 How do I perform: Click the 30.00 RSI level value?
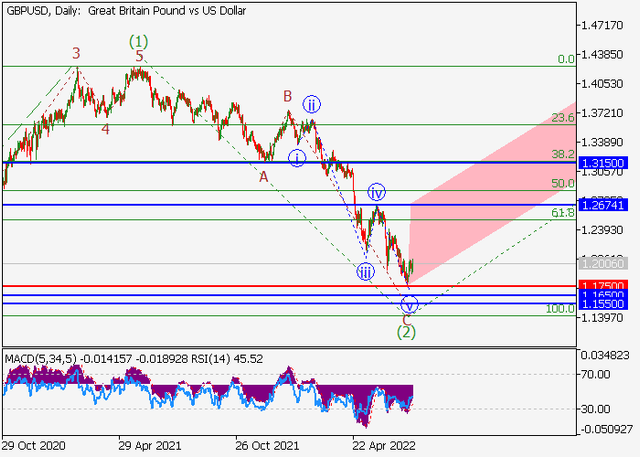(x=596, y=409)
